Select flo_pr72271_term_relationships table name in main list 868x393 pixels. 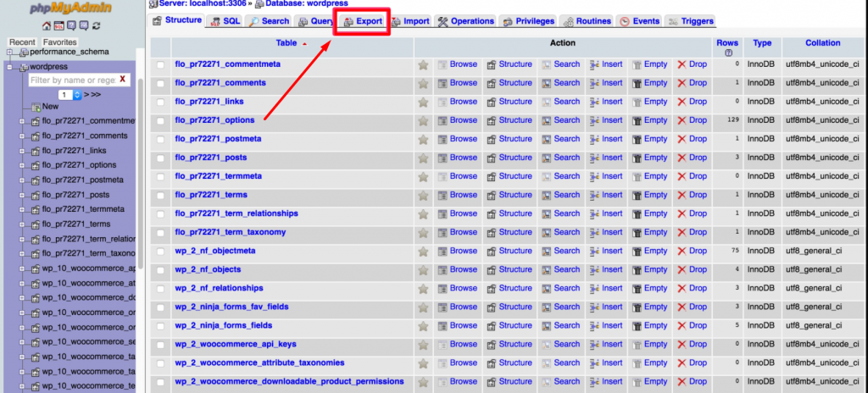coord(236,213)
